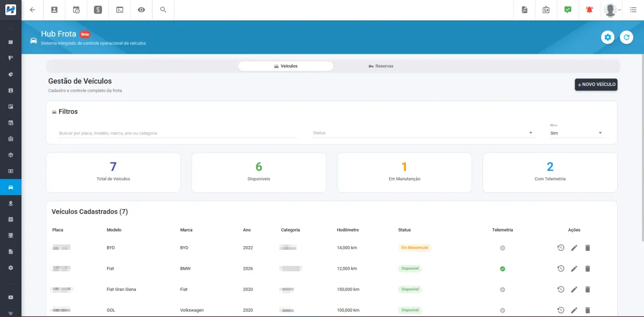
Task: Click the telemetry X icon in BYD row
Action: tap(502, 248)
